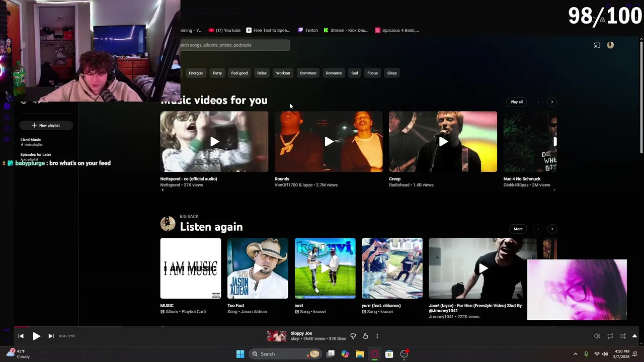
Task: Dislike Sloppy Joe with thumbs down
Action: click(353, 336)
